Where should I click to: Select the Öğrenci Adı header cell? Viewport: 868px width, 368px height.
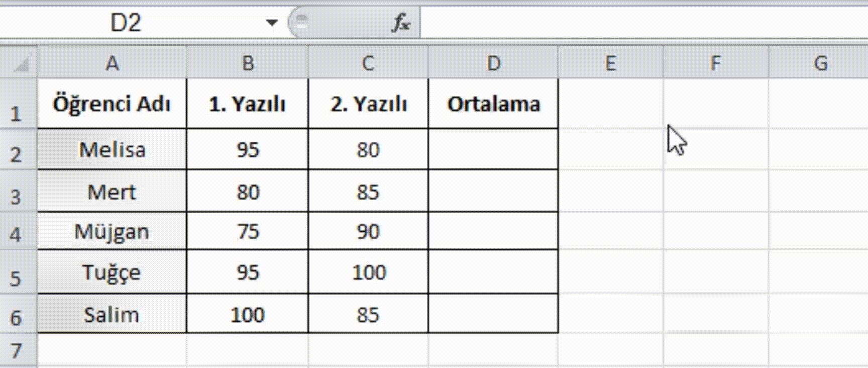click(x=112, y=104)
